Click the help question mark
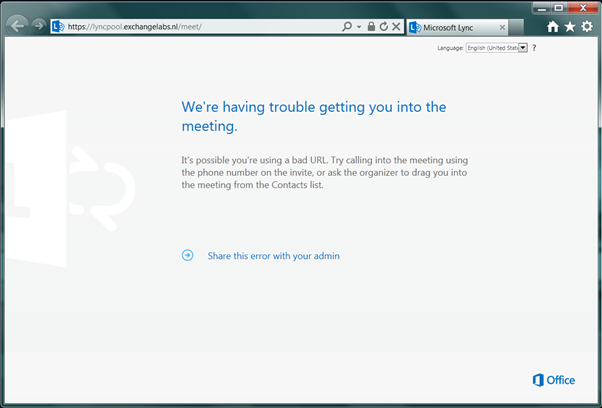The image size is (602, 408). [x=534, y=48]
